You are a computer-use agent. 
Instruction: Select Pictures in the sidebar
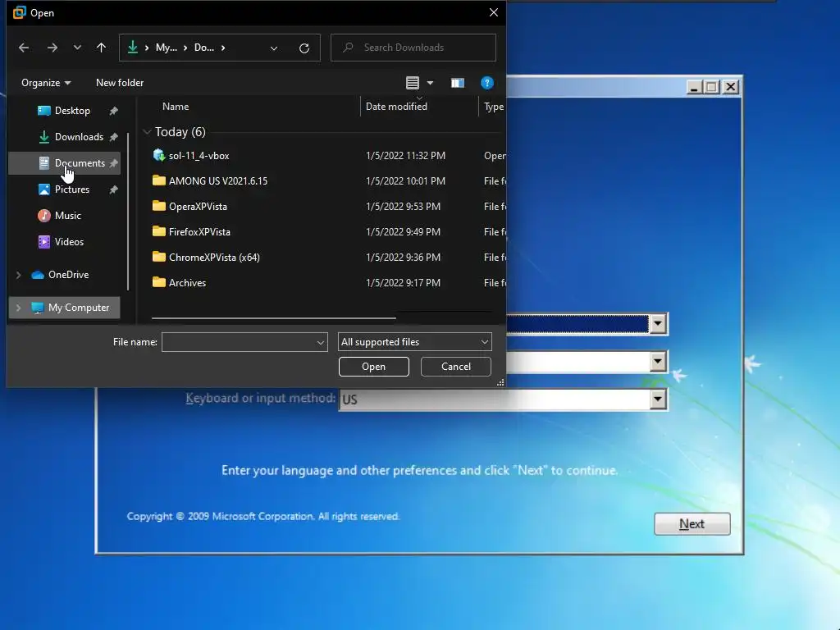pyautogui.click(x=64, y=189)
